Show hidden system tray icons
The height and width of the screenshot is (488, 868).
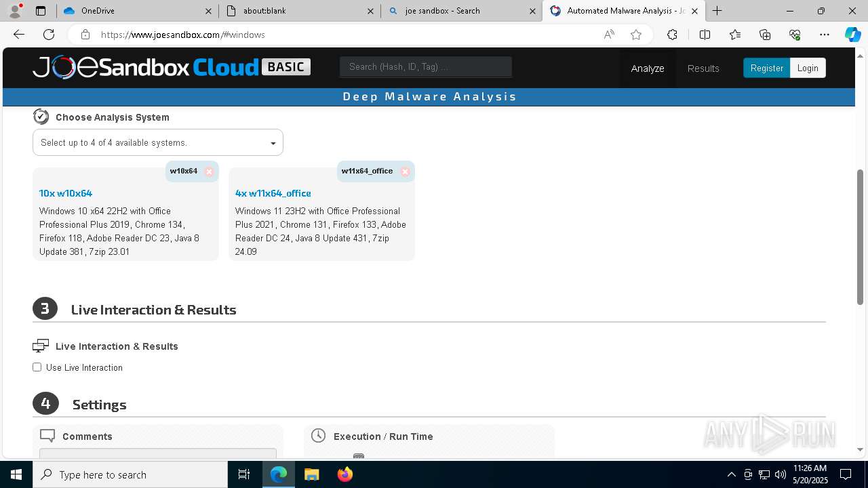[731, 474]
